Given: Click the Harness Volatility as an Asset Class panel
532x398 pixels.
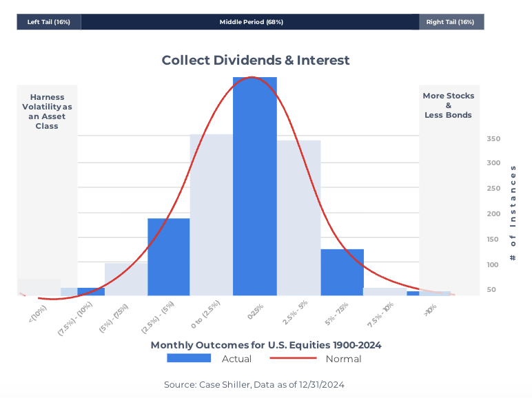Looking at the screenshot, I should pyautogui.click(x=47, y=111).
